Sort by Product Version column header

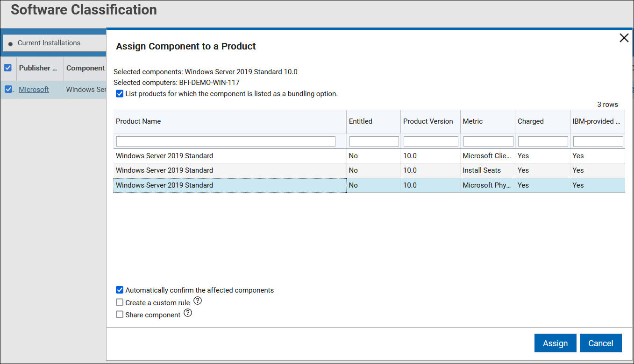(x=430, y=121)
